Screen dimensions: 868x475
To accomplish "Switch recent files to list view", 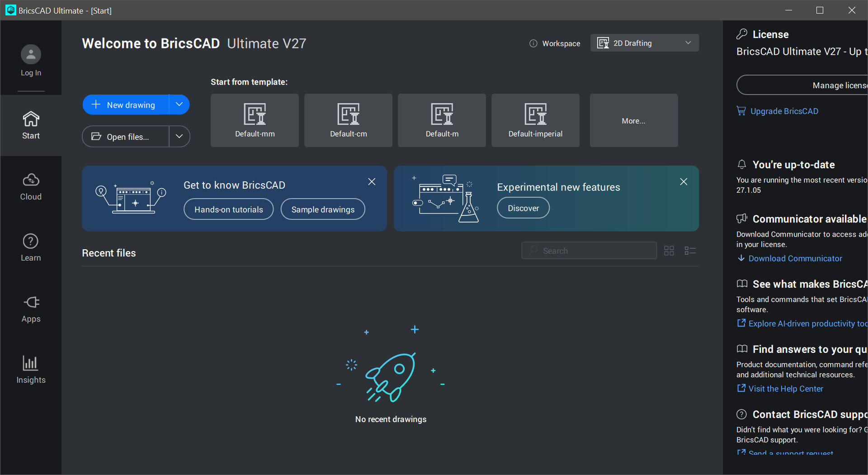I will click(x=690, y=251).
